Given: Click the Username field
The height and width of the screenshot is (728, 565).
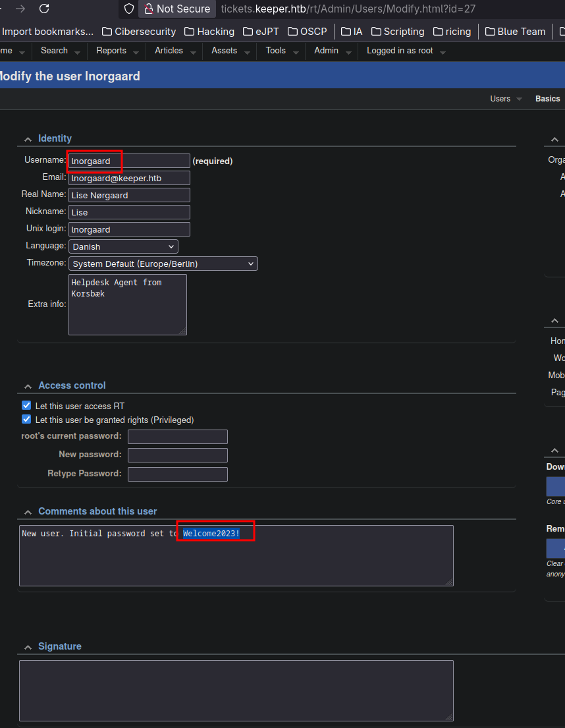Looking at the screenshot, I should click(129, 161).
